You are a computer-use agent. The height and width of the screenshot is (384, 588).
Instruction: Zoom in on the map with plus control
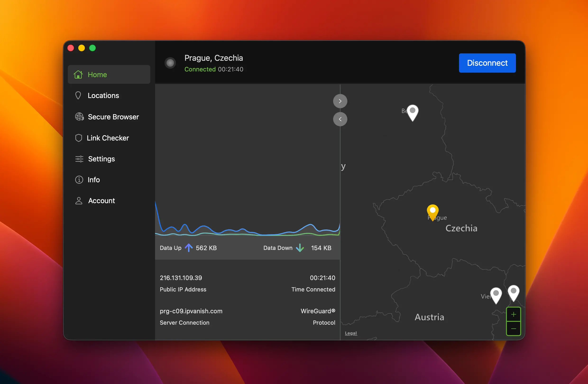(513, 314)
